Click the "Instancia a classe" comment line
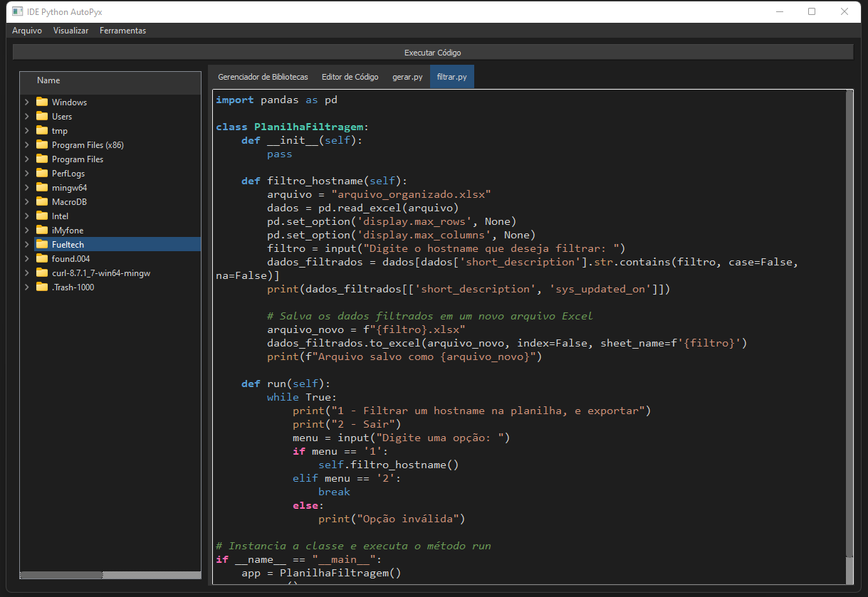The width and height of the screenshot is (868, 597). [353, 546]
